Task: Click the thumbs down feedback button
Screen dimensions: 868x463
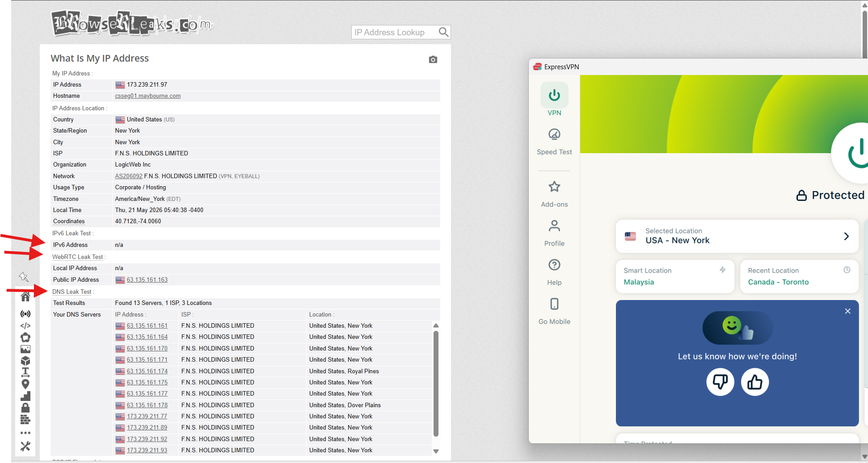Action: click(x=720, y=382)
